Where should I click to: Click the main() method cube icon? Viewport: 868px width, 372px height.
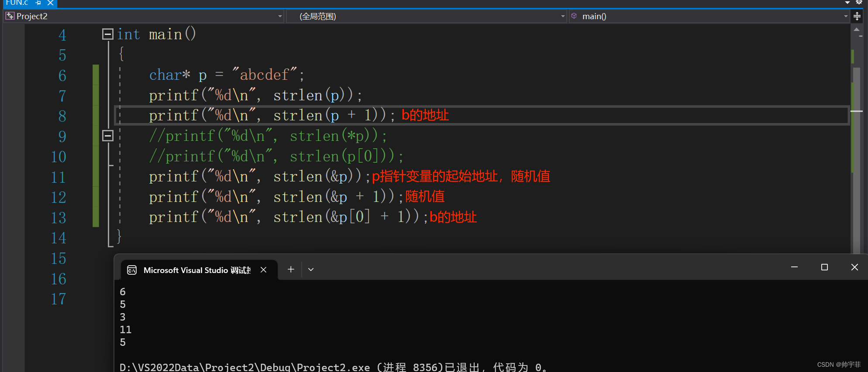[x=574, y=16]
